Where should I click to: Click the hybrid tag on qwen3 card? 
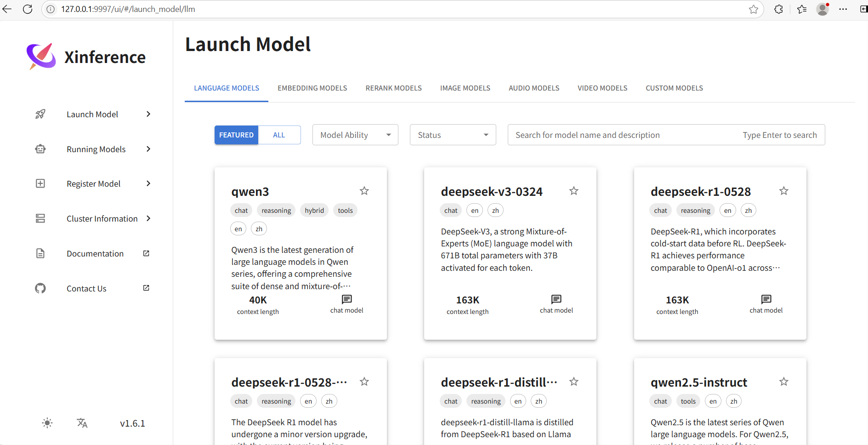tap(314, 211)
